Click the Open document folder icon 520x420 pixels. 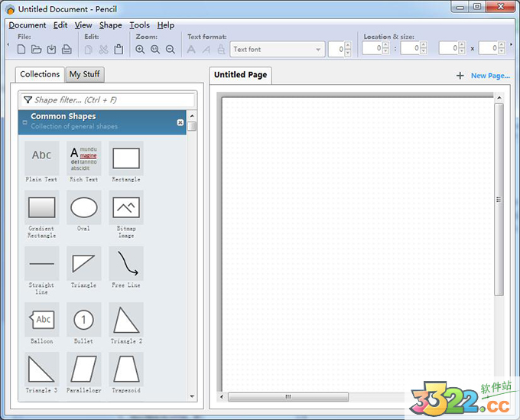(36, 50)
